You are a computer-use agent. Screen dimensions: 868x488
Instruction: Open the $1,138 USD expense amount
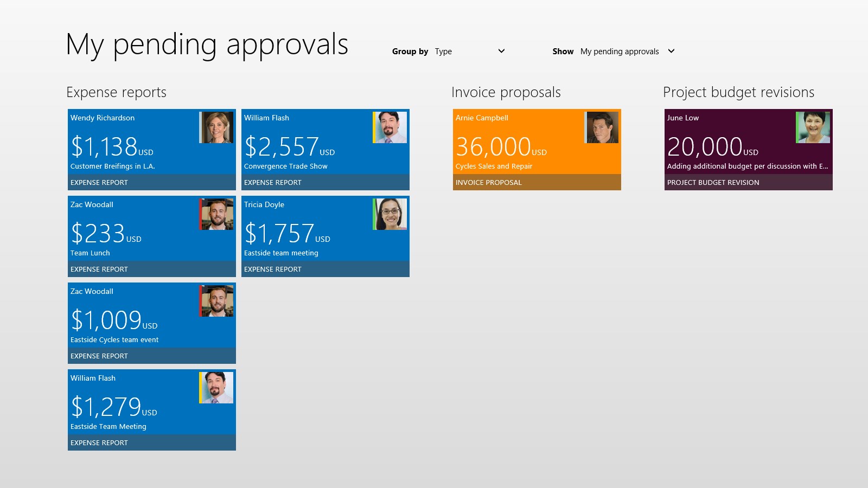(112, 147)
